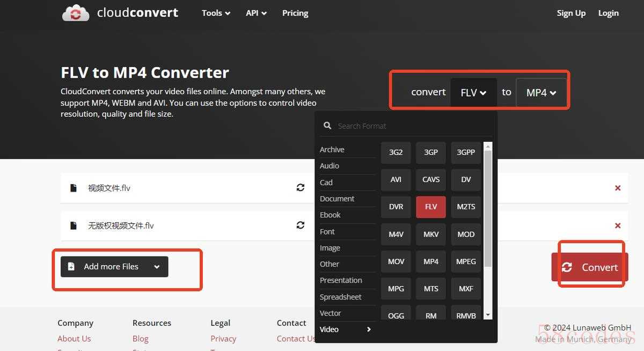Choose the highlighted FLV format

[431, 207]
